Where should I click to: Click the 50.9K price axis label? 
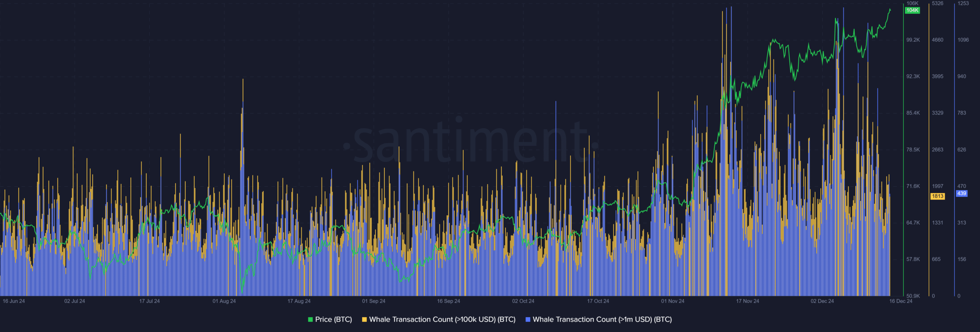(913, 296)
